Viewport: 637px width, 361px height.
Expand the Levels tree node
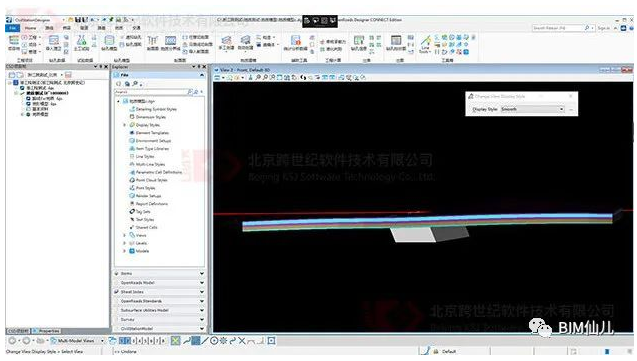124,243
